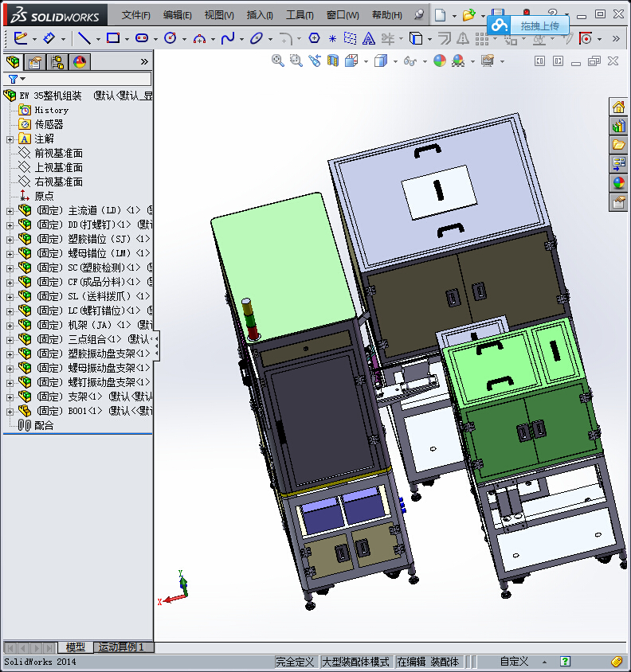Open the Rectangle tool dropdown arrow
This screenshot has width=631, height=672.
click(127, 39)
